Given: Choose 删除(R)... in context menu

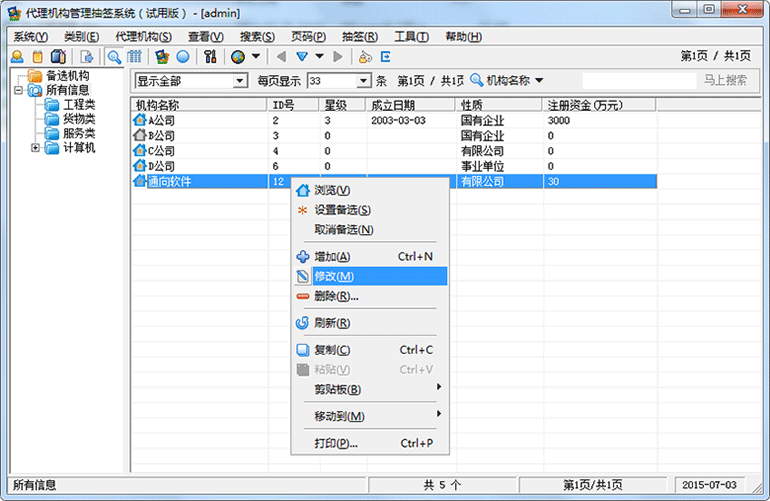Looking at the screenshot, I should click(370, 296).
